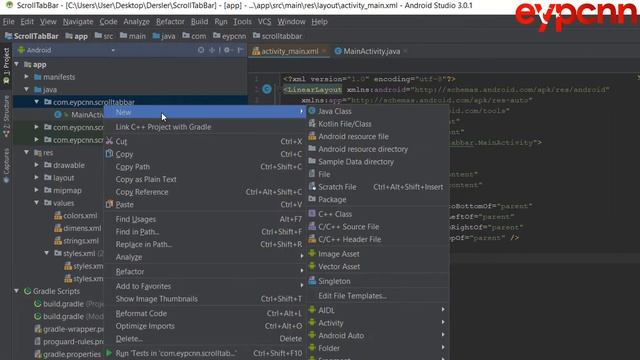The width and height of the screenshot is (640, 360).
Task: Expand the mipmap folder
Action: coord(37,190)
